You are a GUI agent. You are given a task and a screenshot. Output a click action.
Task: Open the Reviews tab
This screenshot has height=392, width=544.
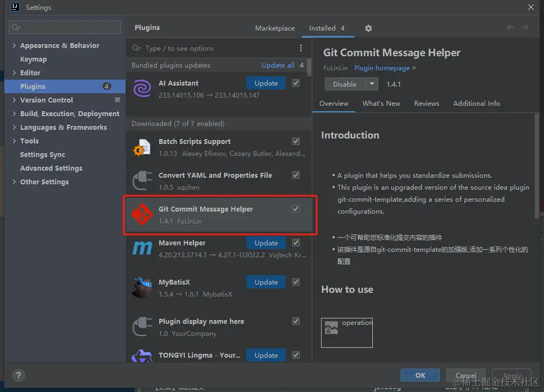point(426,104)
